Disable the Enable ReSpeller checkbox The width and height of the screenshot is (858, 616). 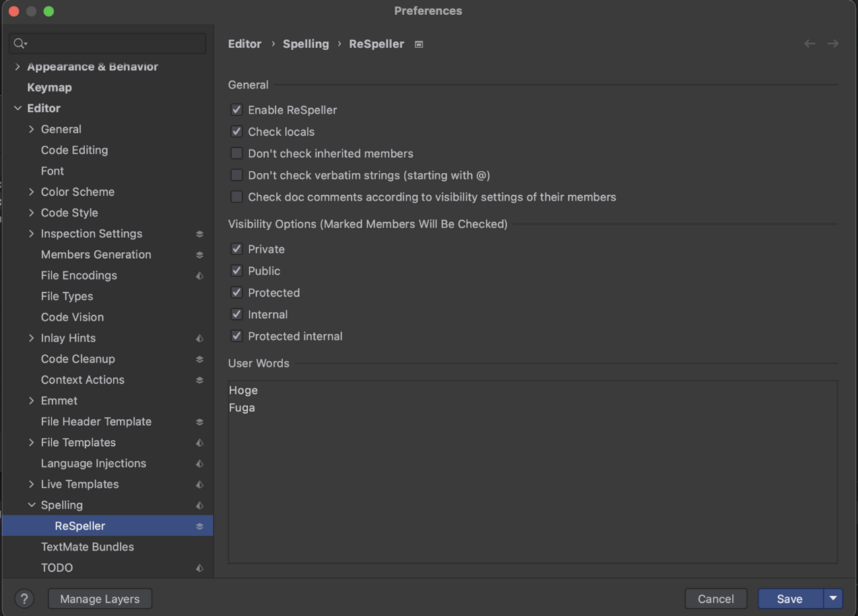pos(236,110)
